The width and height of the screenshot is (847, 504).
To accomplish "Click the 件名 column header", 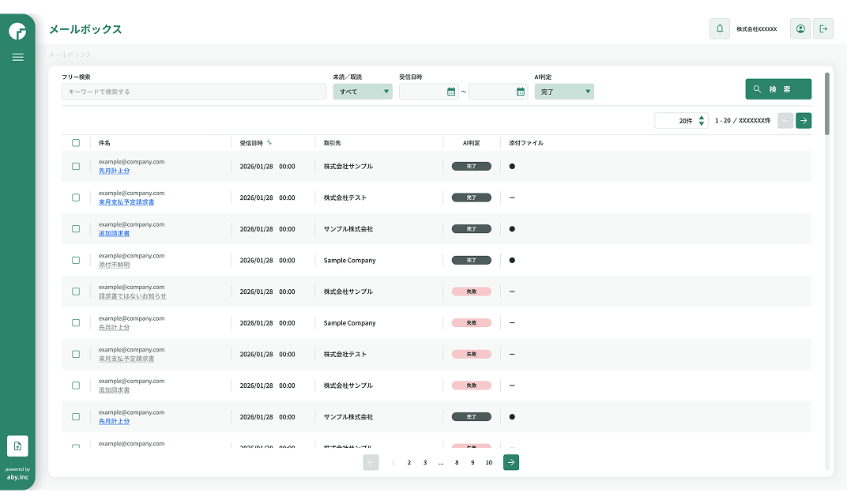I will (x=104, y=143).
